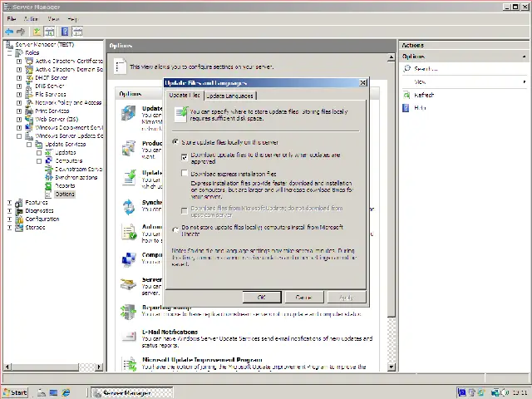
Task: Select 'Store update files locally' radio button
Action: coord(175,142)
